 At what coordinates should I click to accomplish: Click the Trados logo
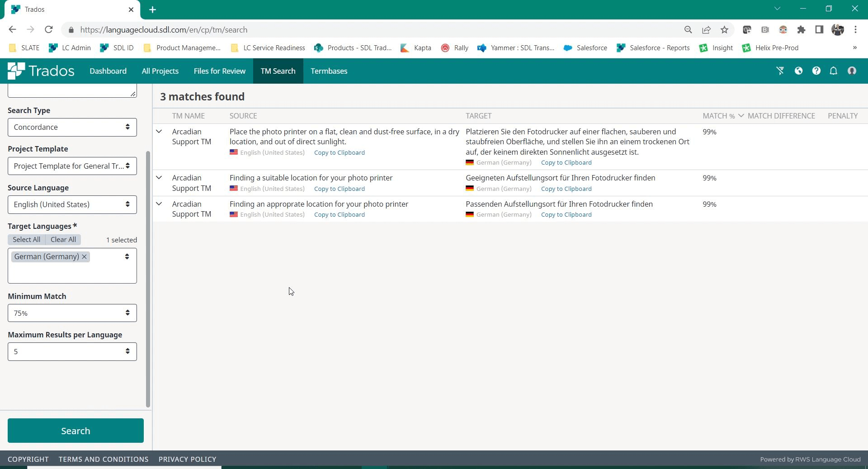[x=41, y=71]
